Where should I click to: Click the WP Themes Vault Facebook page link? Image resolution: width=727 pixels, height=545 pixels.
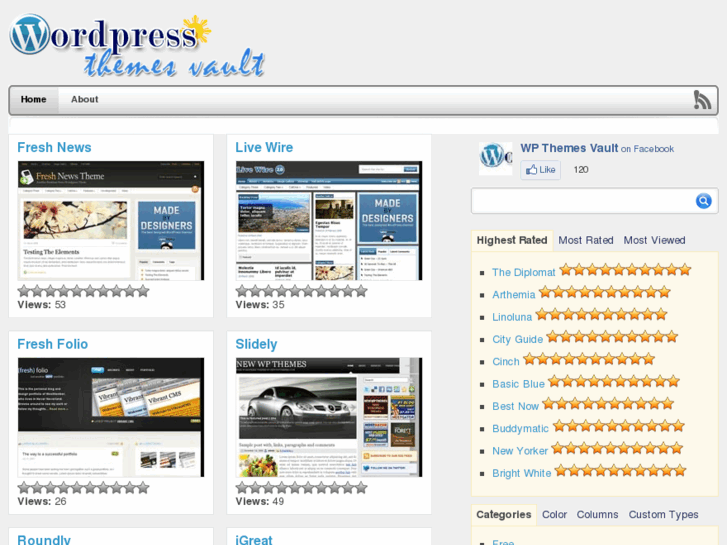pos(569,148)
